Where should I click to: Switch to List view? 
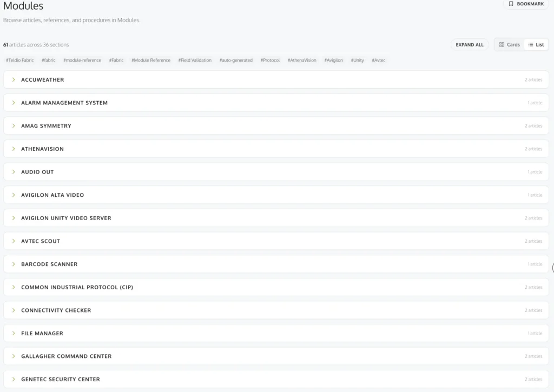tap(536, 45)
